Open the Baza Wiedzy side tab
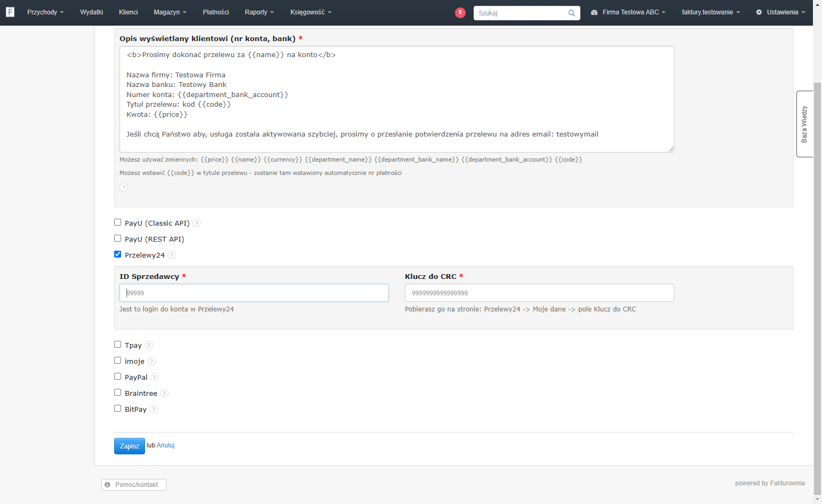The height and width of the screenshot is (504, 822). tap(804, 124)
